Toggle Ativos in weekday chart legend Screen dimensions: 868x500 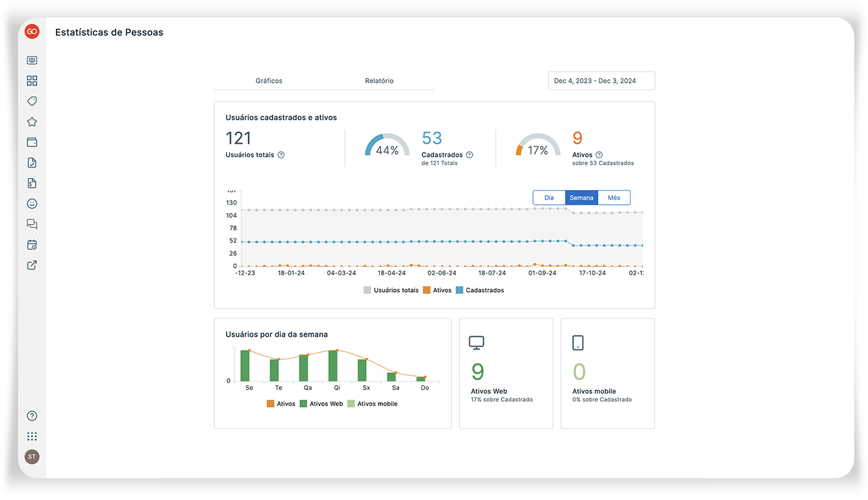coord(281,403)
